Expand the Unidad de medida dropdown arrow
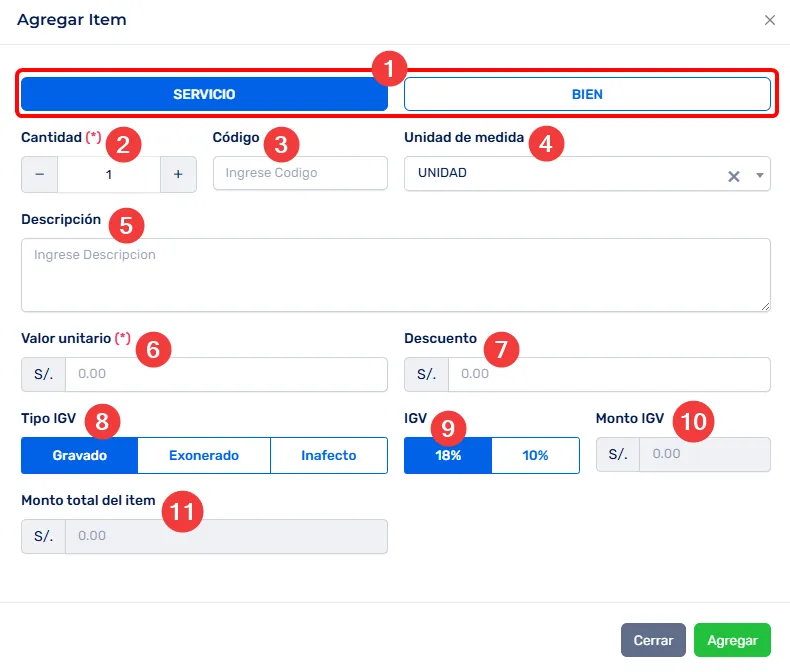This screenshot has width=790, height=672. point(759,175)
